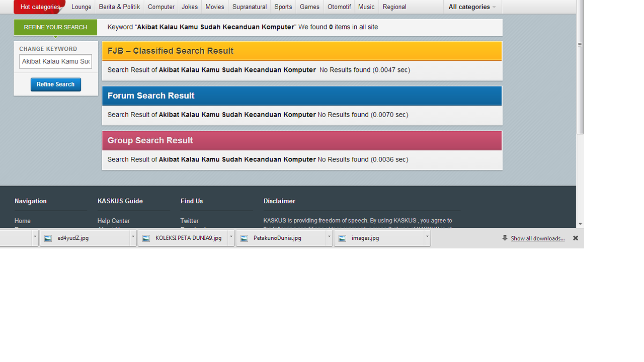Image resolution: width=644 pixels, height=362 pixels.
Task: Expand options for images.jpg download
Action: pyautogui.click(x=427, y=238)
